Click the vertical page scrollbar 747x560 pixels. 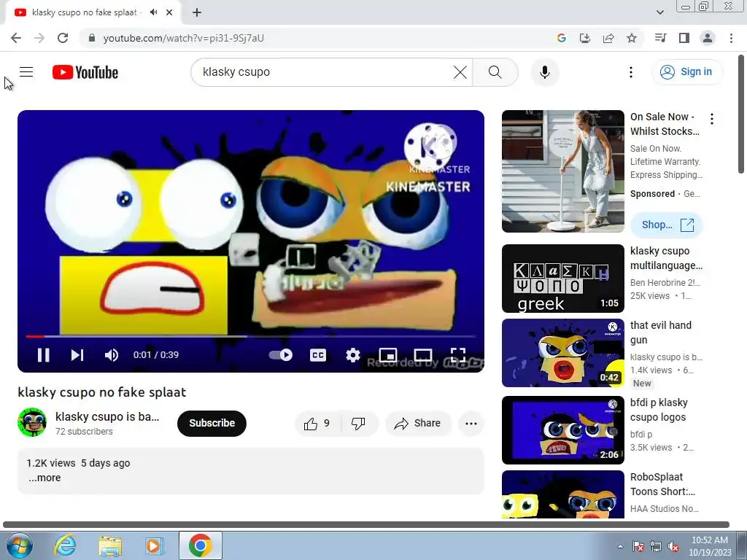741,114
